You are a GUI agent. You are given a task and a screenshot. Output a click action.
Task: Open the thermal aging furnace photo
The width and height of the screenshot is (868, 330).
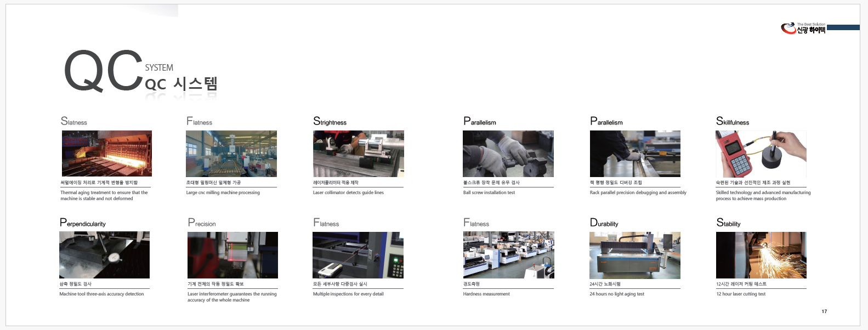[x=106, y=153]
